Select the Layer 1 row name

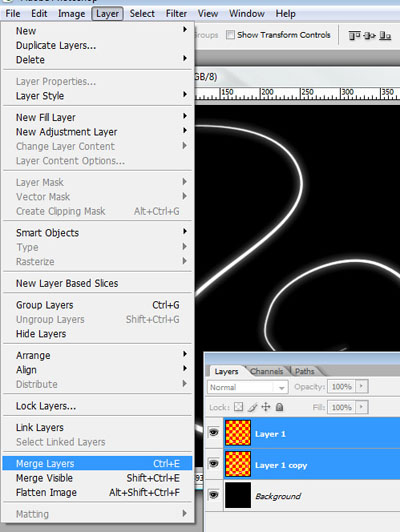click(270, 434)
